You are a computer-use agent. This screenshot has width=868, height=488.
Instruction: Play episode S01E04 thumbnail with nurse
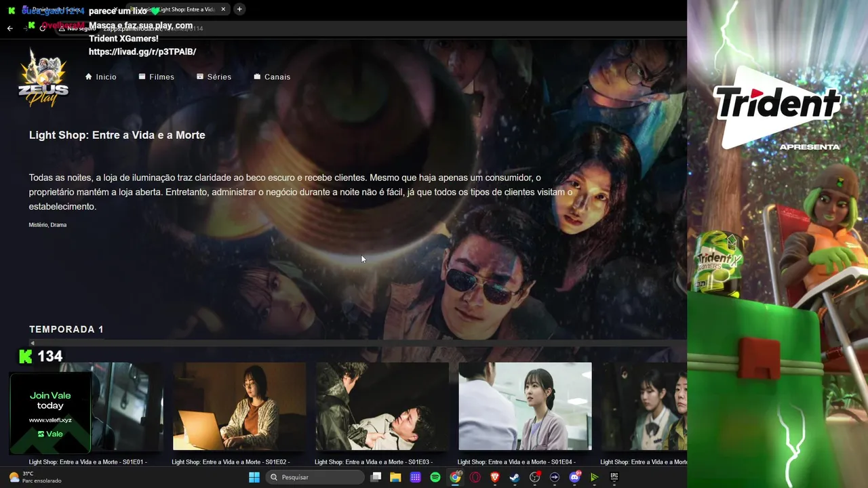click(x=525, y=406)
